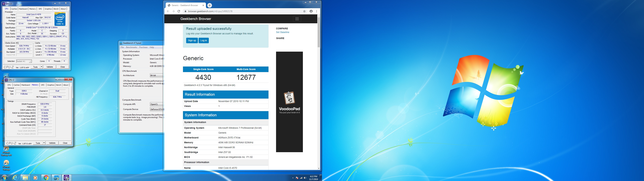Open Benchmarks menu in Geekbench 4
Screen dimensions: 644x181
pos(131,47)
